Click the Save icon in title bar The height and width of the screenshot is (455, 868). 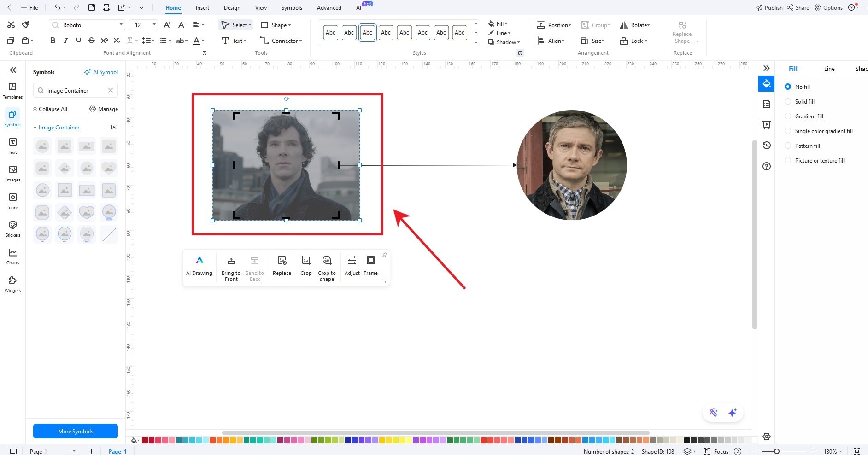pos(92,7)
